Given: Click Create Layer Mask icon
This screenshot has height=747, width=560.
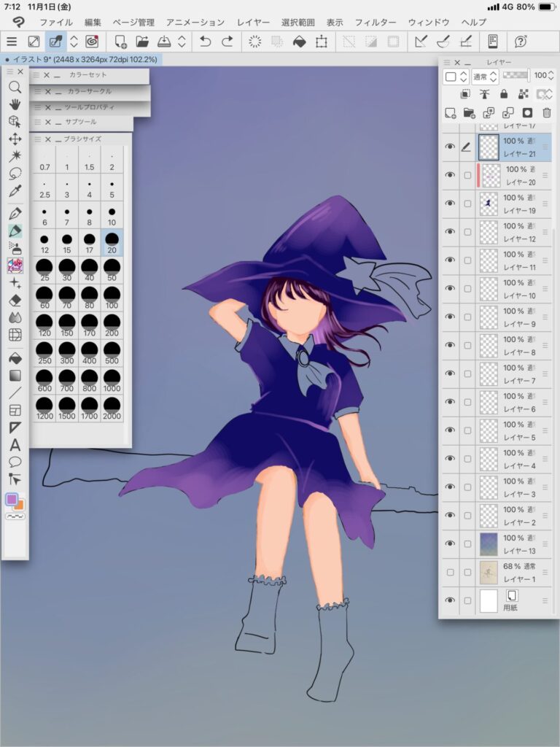Looking at the screenshot, I should pos(527,113).
